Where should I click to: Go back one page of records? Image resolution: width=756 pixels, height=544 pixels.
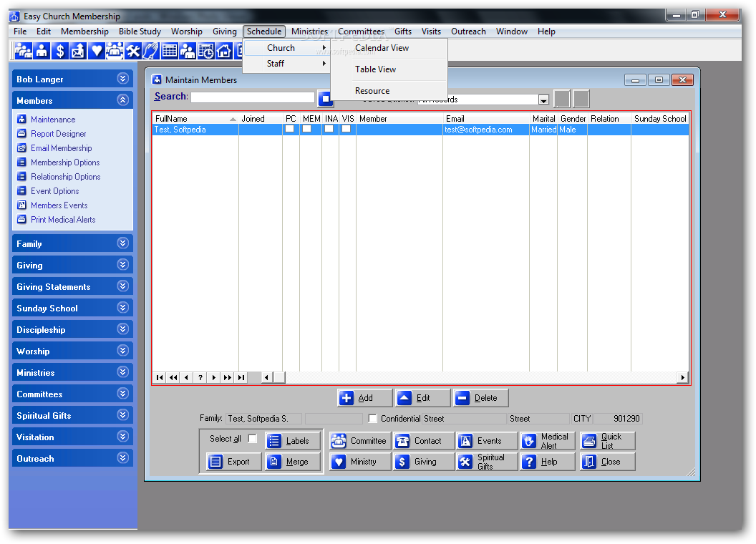coord(173,377)
